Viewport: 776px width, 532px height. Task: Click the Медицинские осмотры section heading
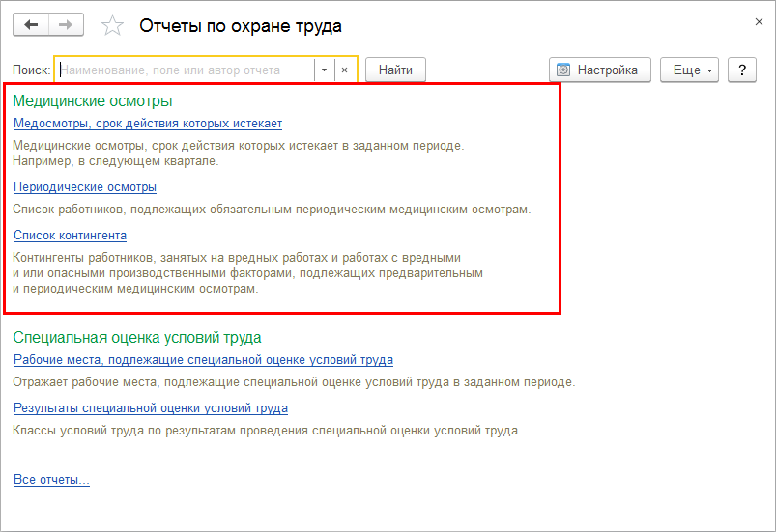click(92, 100)
